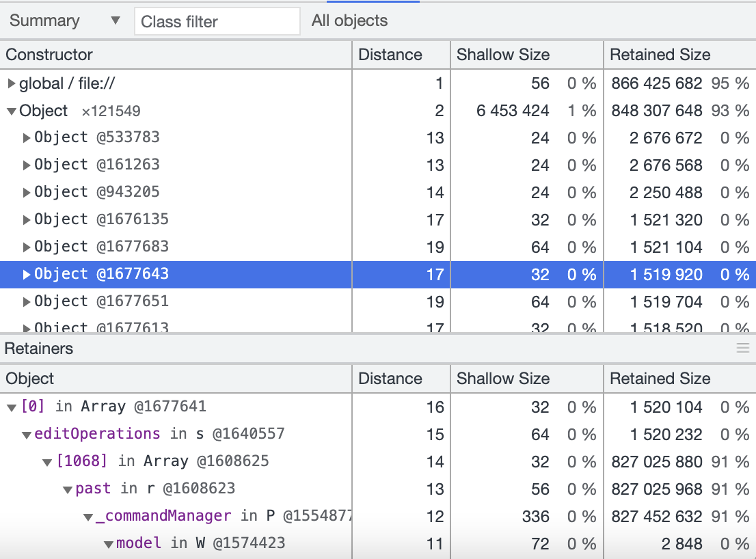The image size is (756, 559).
Task: Expand the global / file:// node
Action: [x=12, y=83]
